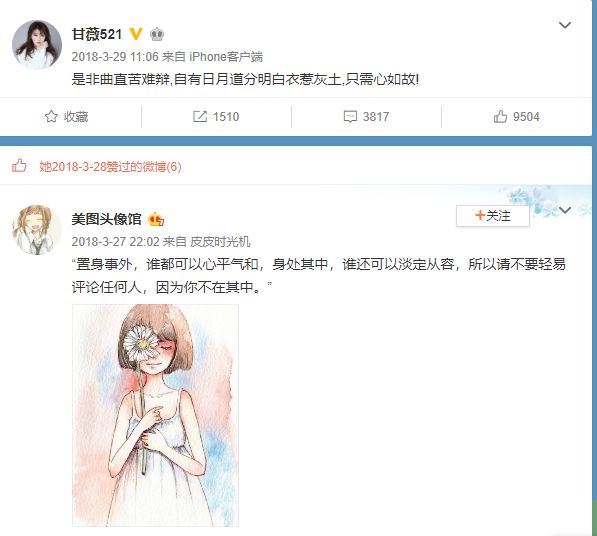
Task: Open comments via the 3817 bubble icon
Action: (x=350, y=116)
